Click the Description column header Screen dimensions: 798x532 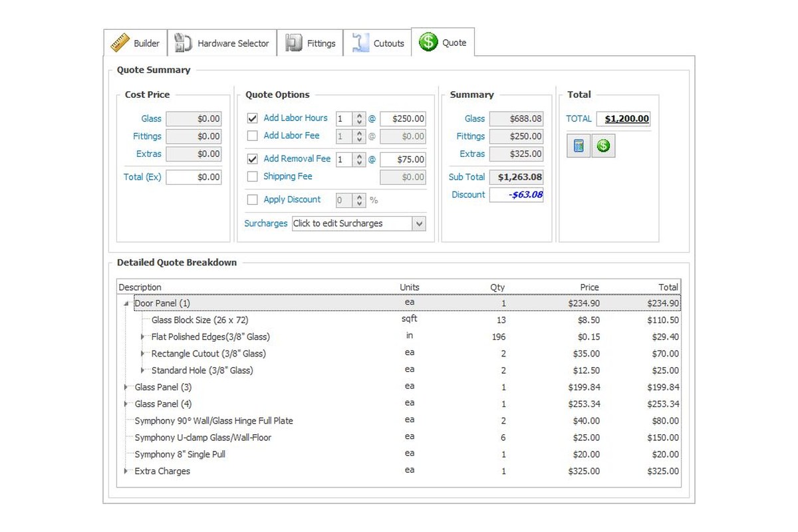coord(140,287)
